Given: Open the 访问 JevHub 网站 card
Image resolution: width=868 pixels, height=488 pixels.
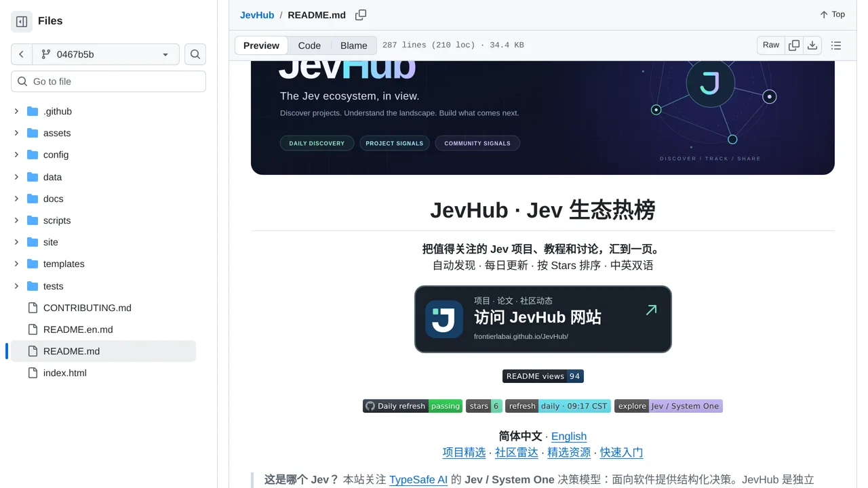Looking at the screenshot, I should [543, 319].
